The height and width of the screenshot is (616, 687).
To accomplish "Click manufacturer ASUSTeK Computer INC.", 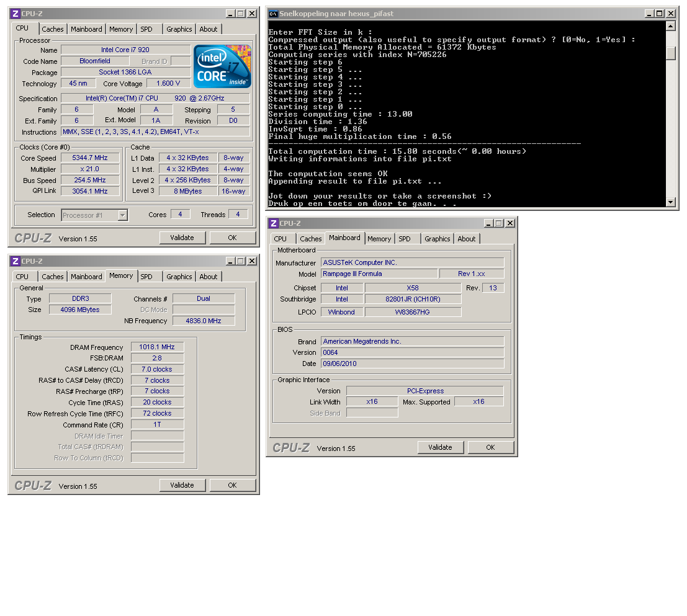I will [x=412, y=262].
